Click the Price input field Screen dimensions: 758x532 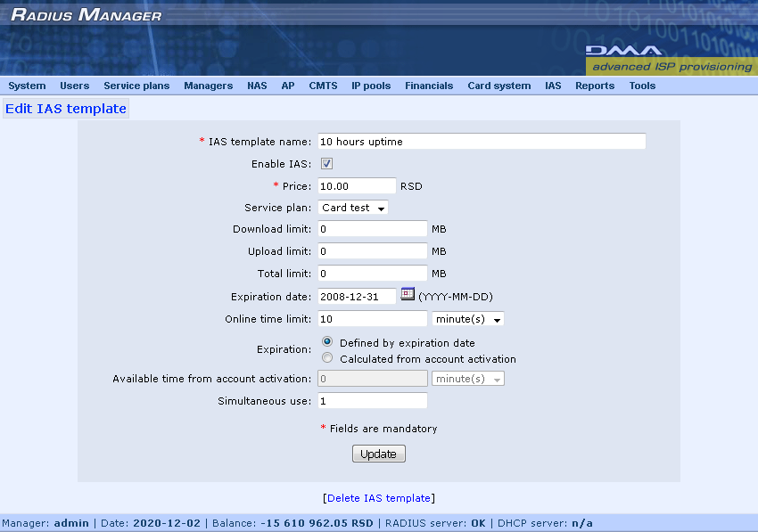357,186
